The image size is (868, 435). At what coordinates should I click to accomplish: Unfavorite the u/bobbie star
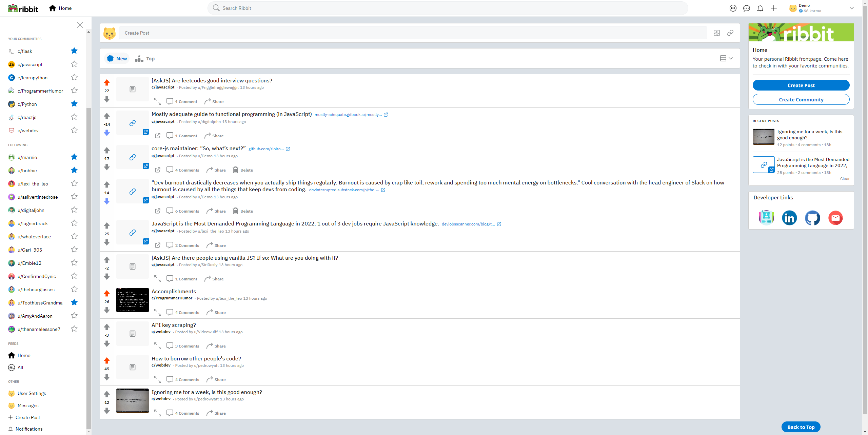click(x=74, y=170)
